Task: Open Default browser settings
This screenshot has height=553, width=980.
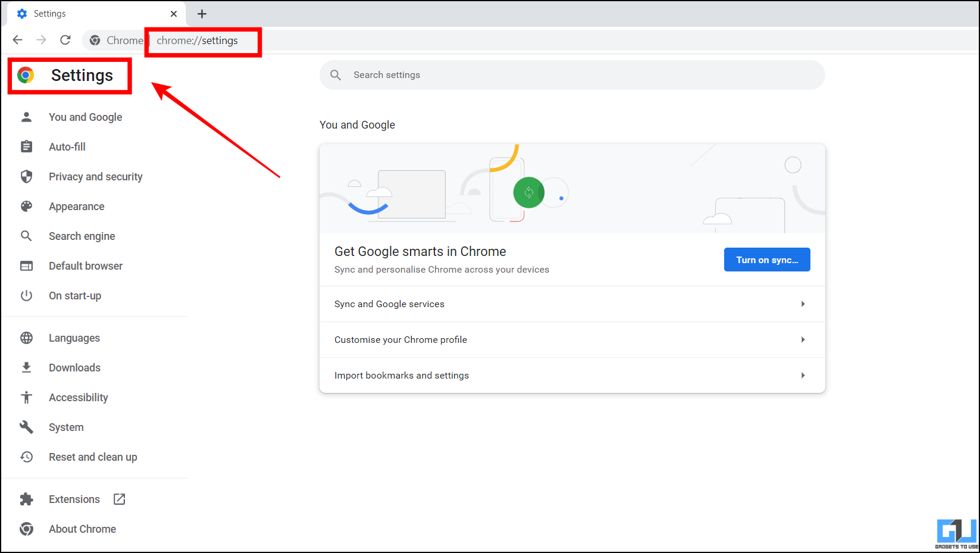Action: (86, 266)
